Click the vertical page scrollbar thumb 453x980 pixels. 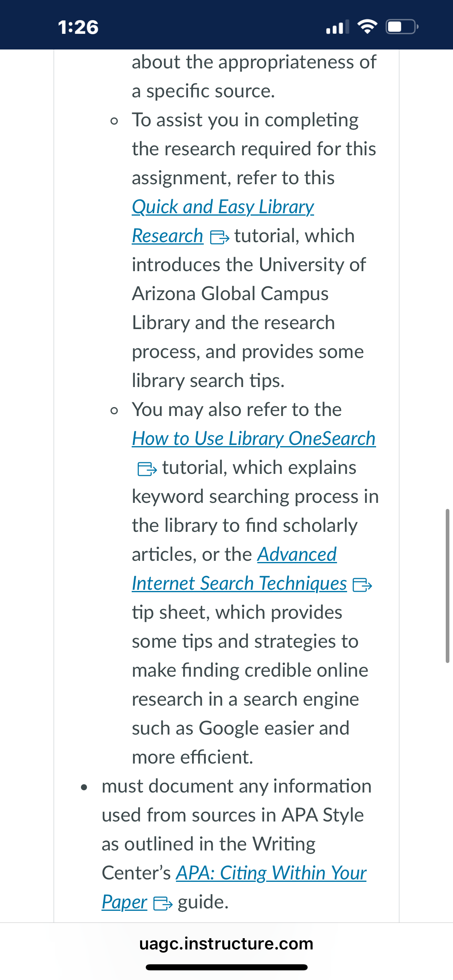(447, 586)
